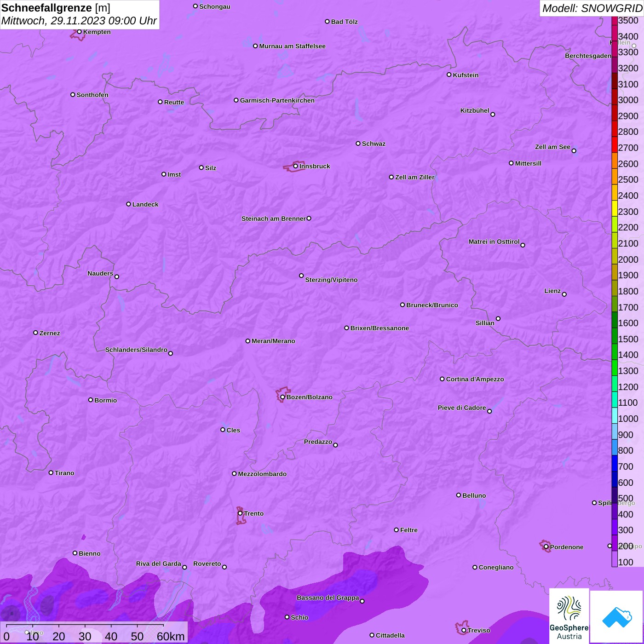This screenshot has width=644, height=644.
Task: Click the blue logo beside the GeoSphere Austria logo
Action: pyautogui.click(x=617, y=617)
